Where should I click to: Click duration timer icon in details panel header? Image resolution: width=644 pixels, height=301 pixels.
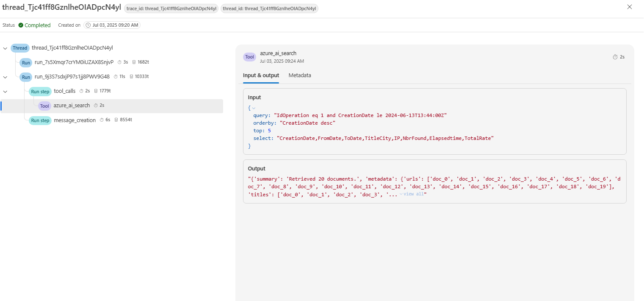tap(615, 57)
